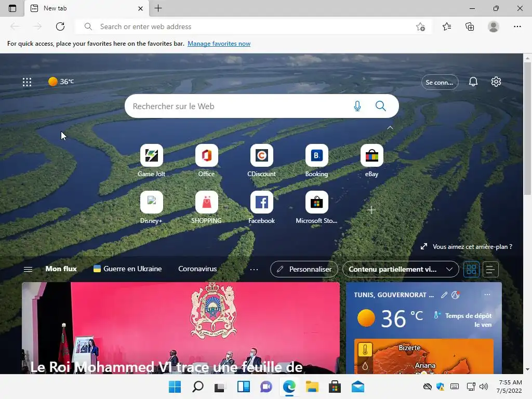Open Windows Start menu
This screenshot has width=532, height=399.
[x=175, y=387]
